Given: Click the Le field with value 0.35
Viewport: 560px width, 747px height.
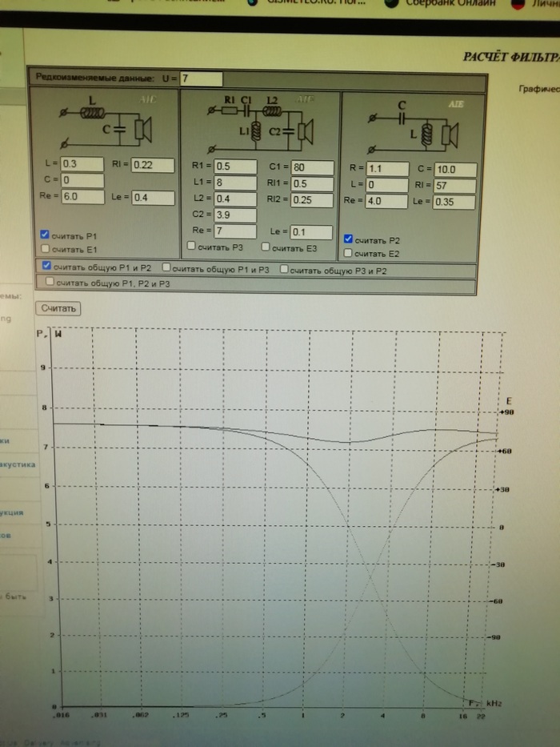Looking at the screenshot, I should click(x=454, y=202).
